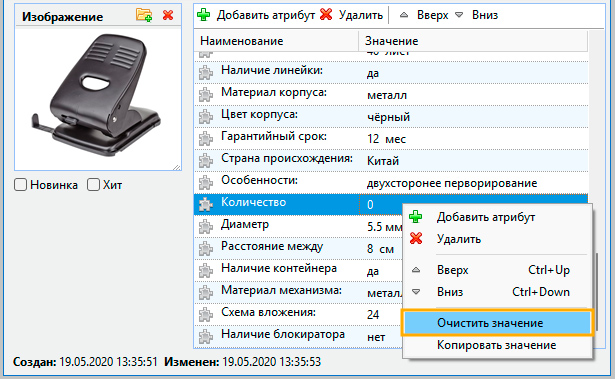Screen dimensions: 615x379
Task: Click Создан date 19.05.2020 13:35:51
Action: (x=108, y=361)
